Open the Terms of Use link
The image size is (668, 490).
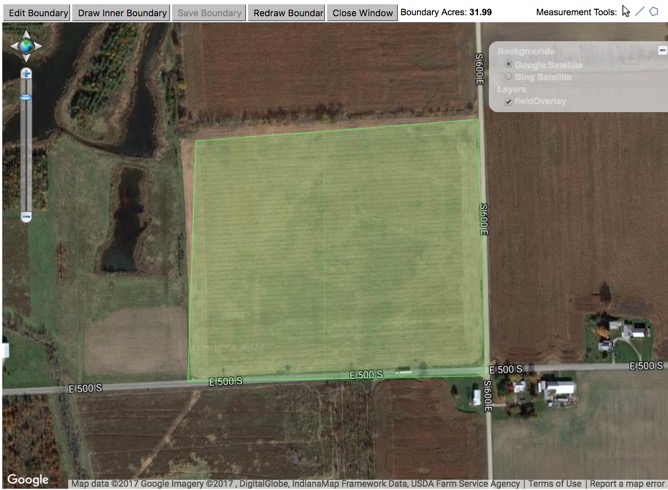click(x=554, y=484)
